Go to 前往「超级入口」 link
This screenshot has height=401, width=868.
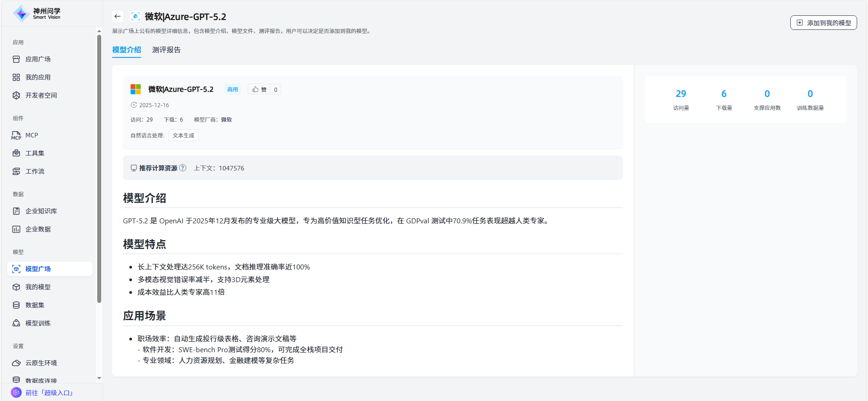pyautogui.click(x=49, y=393)
